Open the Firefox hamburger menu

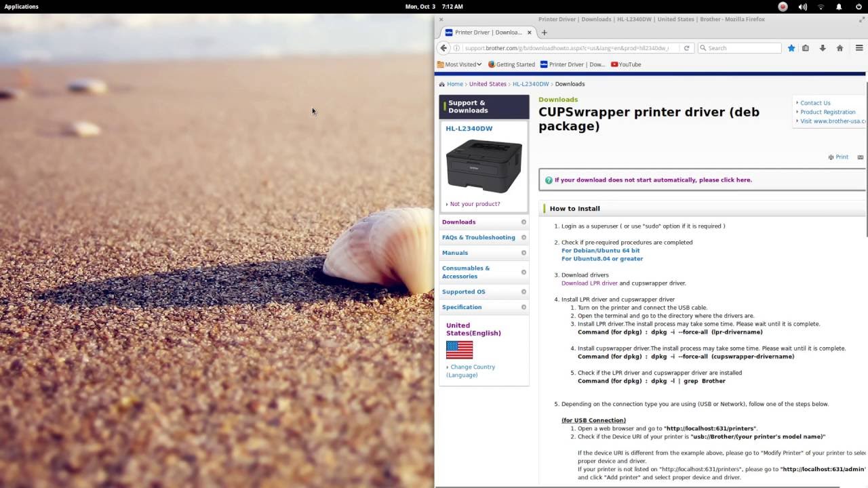point(859,48)
